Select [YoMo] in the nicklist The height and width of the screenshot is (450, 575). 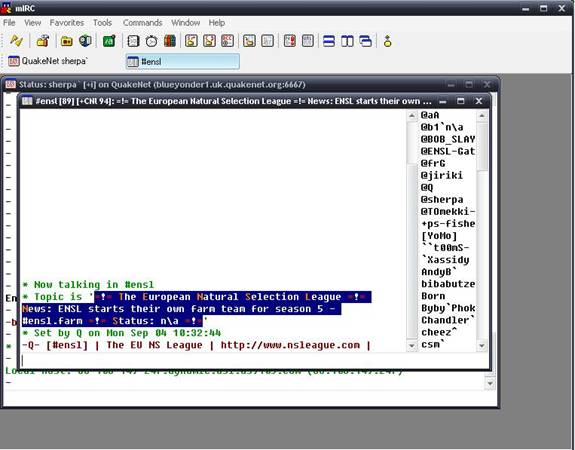439,236
